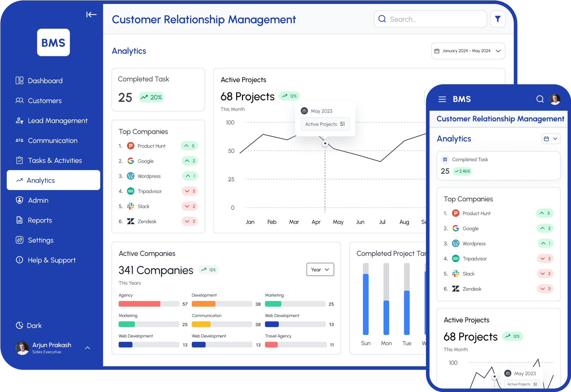The height and width of the screenshot is (392, 571).
Task: Click the May 2023 chart data point
Action: (325, 144)
